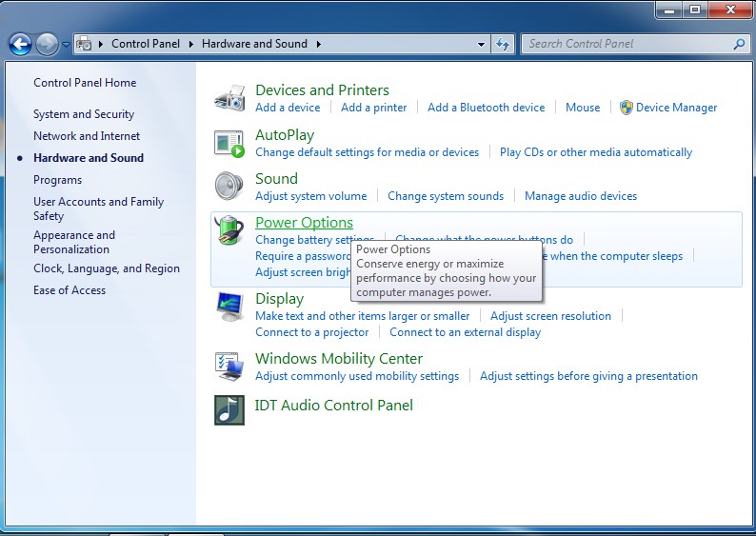Click the Forward arrow button
The width and height of the screenshot is (756, 536).
(47, 45)
